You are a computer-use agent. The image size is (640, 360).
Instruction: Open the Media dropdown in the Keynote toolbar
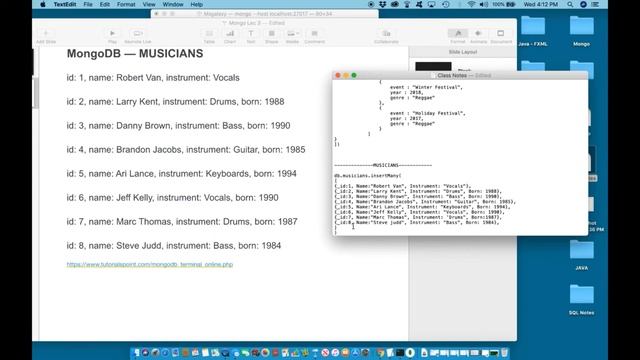[x=292, y=36]
